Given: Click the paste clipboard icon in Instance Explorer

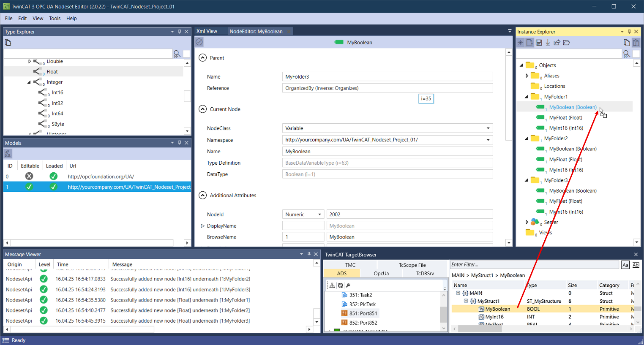Looking at the screenshot, I should 636,43.
